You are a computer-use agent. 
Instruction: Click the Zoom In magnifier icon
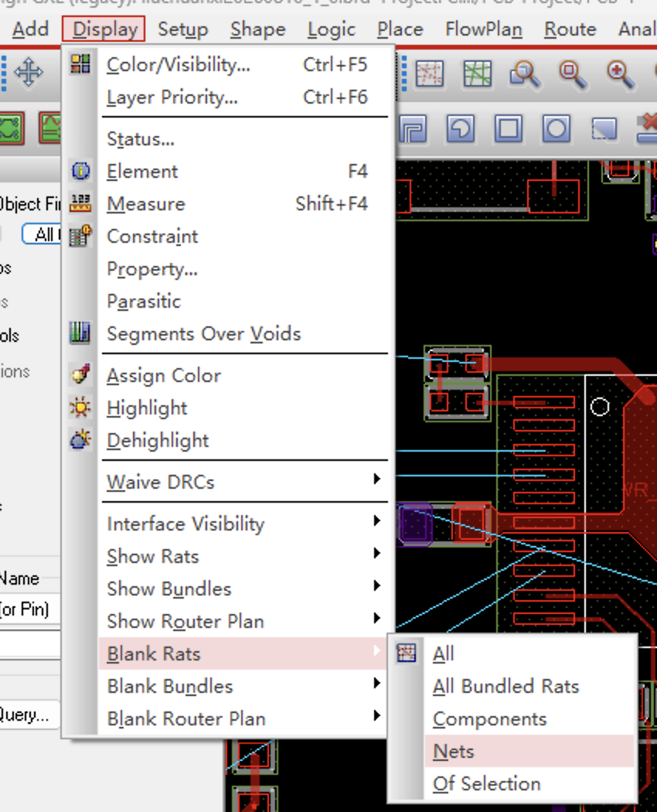[619, 73]
